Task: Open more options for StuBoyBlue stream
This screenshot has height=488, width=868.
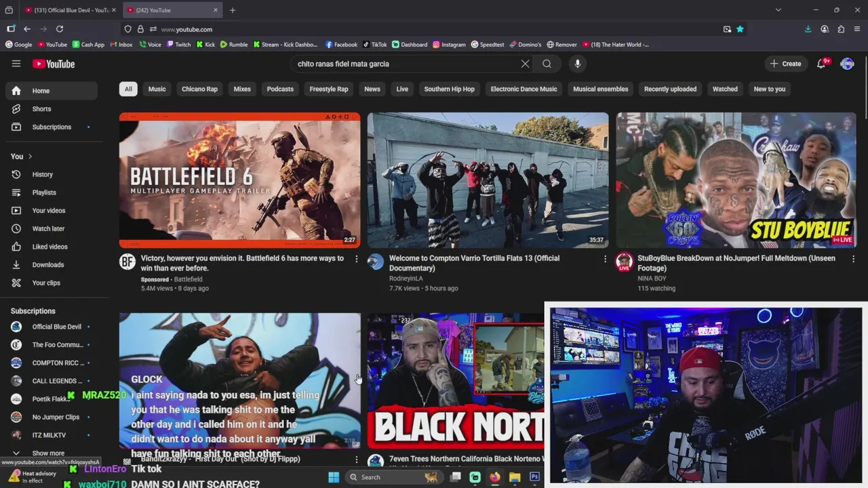Action: (853, 259)
